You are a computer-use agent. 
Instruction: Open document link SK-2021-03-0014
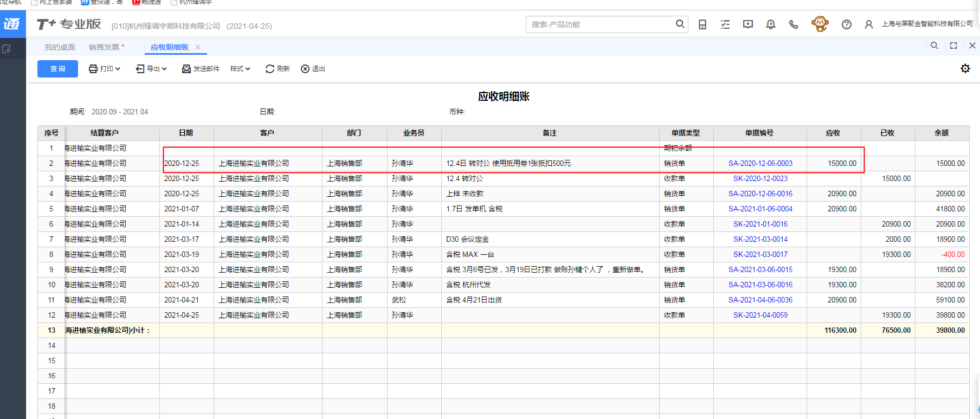pyautogui.click(x=760, y=239)
